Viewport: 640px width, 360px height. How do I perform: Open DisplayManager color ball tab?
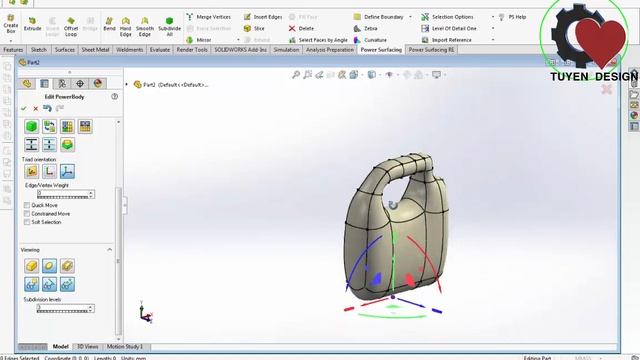(98, 84)
